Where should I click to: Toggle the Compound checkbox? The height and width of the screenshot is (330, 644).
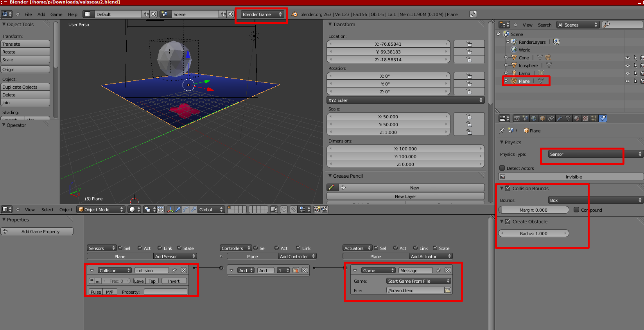tap(576, 210)
